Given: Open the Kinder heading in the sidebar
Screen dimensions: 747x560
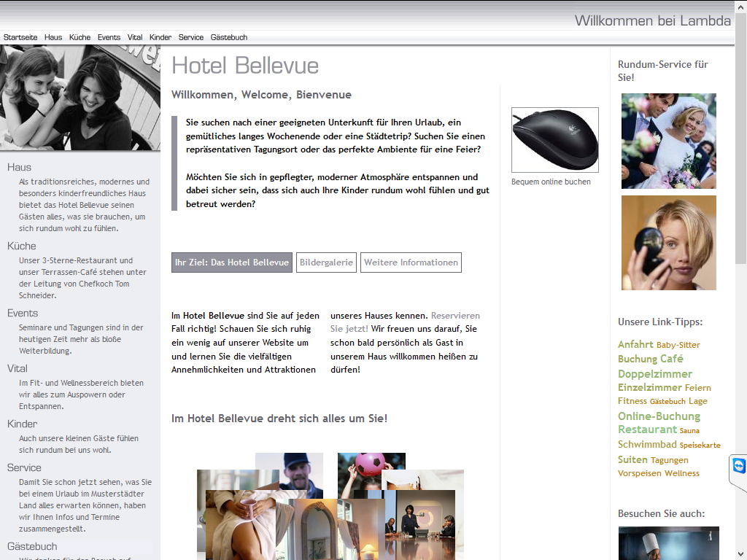Looking at the screenshot, I should pyautogui.click(x=22, y=424).
